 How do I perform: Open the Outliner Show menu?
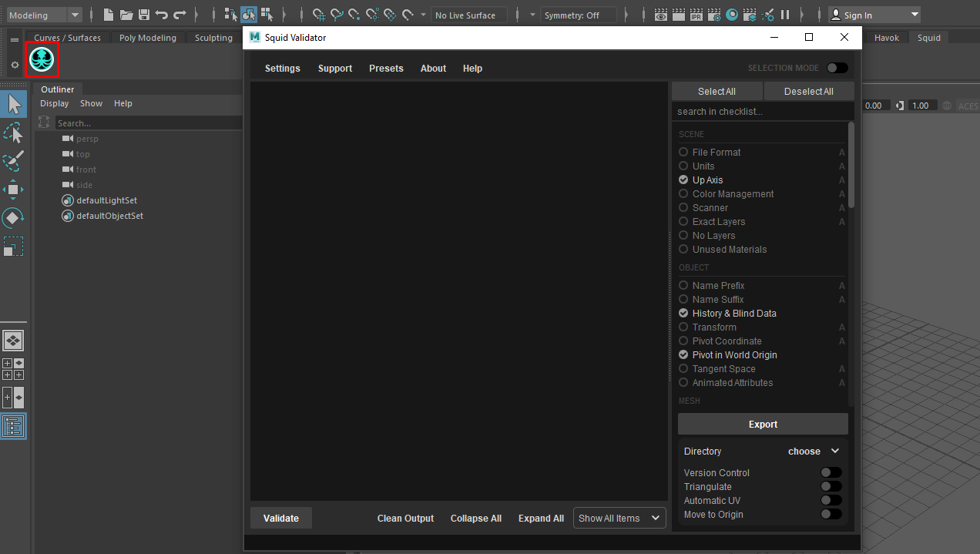click(91, 103)
